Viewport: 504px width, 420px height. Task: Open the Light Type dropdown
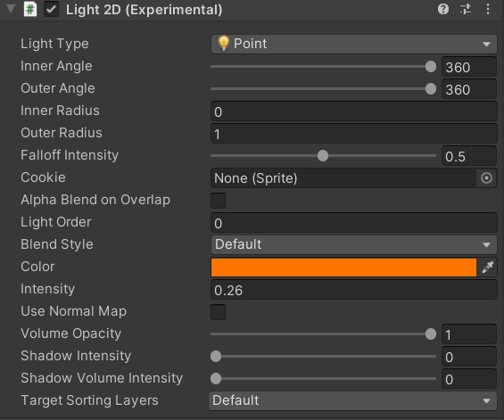pyautogui.click(x=354, y=44)
